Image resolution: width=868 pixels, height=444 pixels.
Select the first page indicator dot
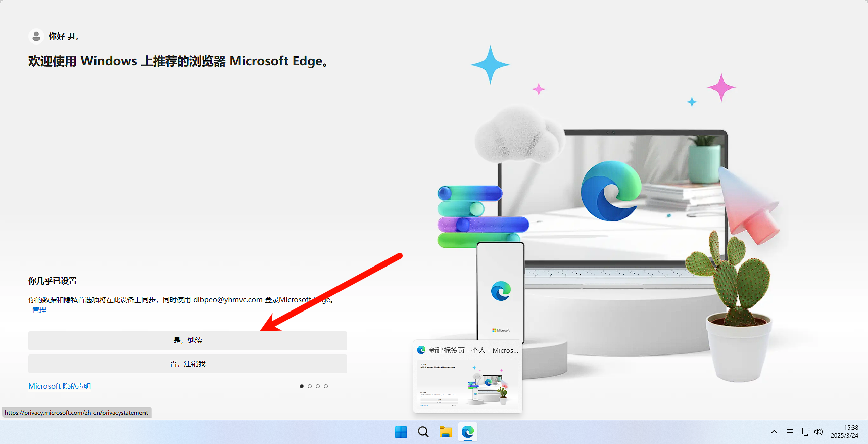302,386
